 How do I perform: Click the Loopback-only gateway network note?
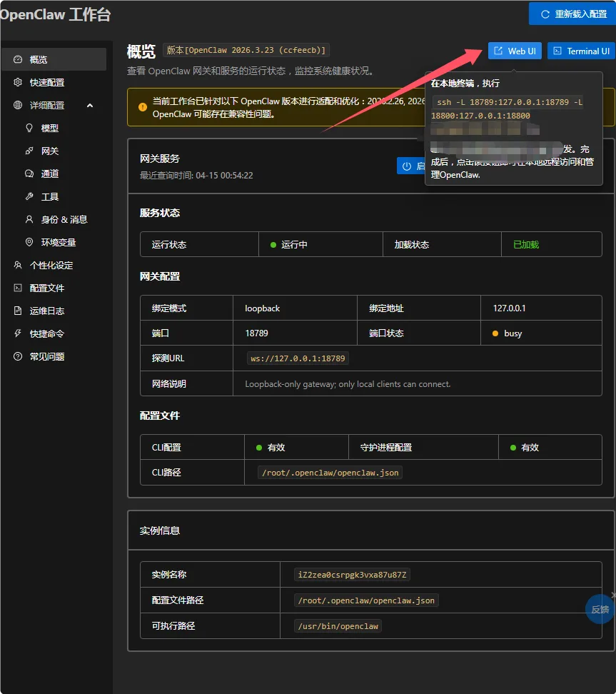pyautogui.click(x=348, y=384)
